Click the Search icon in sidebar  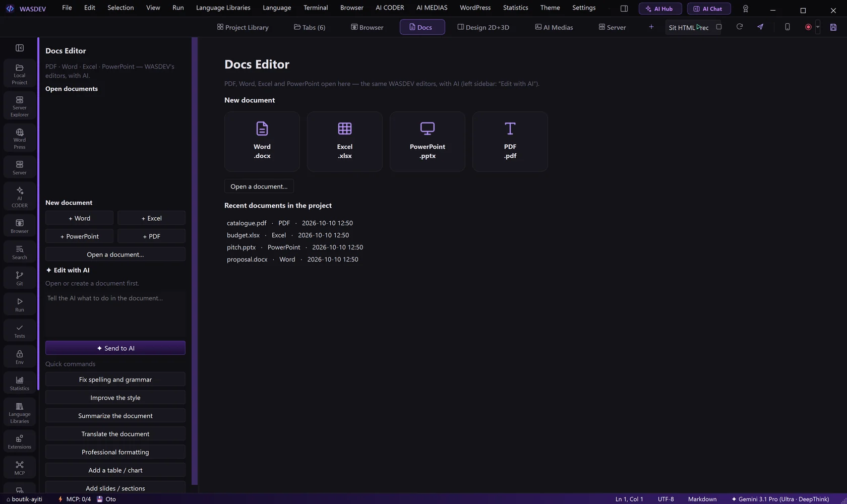pyautogui.click(x=20, y=252)
